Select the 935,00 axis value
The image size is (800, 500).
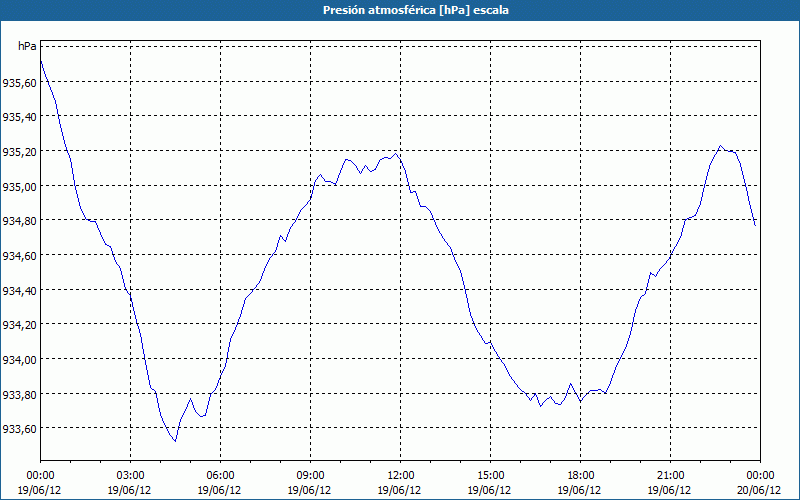tap(20, 186)
